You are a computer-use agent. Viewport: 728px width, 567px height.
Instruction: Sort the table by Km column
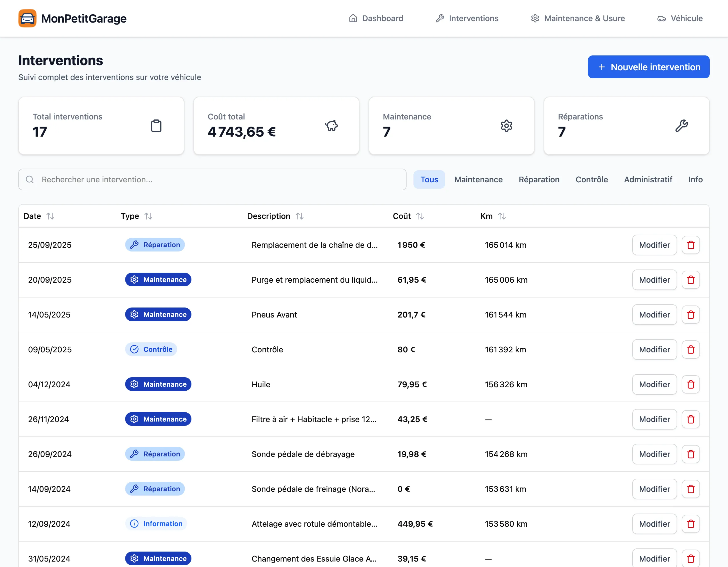click(502, 216)
